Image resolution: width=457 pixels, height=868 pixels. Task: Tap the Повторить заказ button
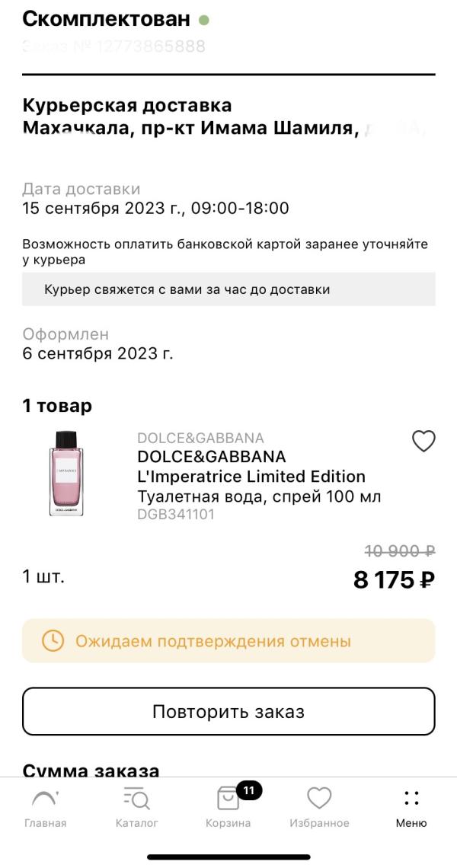228,711
